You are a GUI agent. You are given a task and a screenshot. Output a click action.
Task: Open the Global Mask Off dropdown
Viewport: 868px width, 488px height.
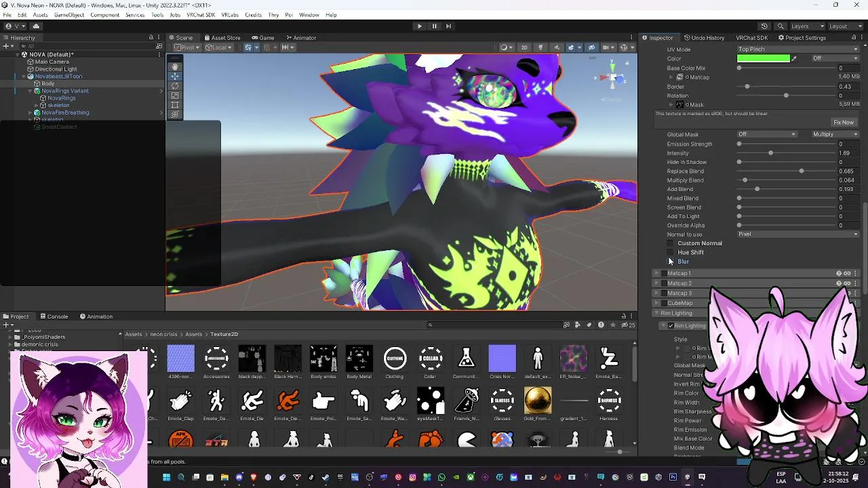(x=767, y=134)
